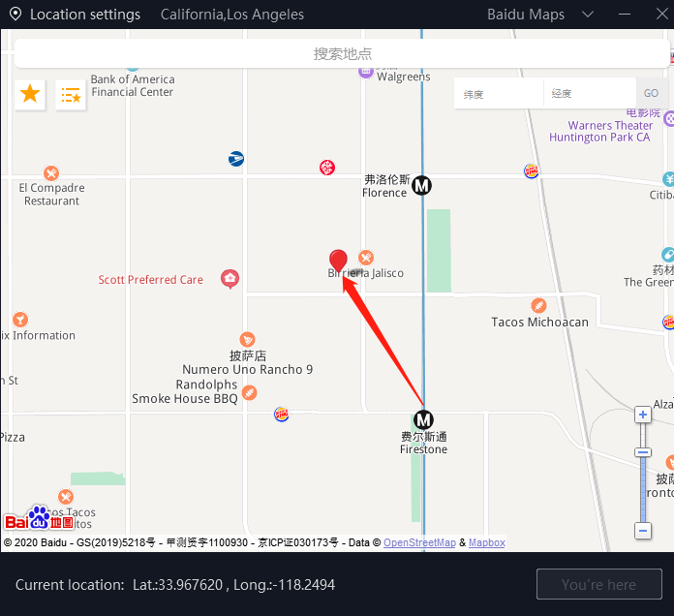This screenshot has height=616, width=674.
Task: Click Burger King icon right of Florence station
Action: pyautogui.click(x=532, y=171)
